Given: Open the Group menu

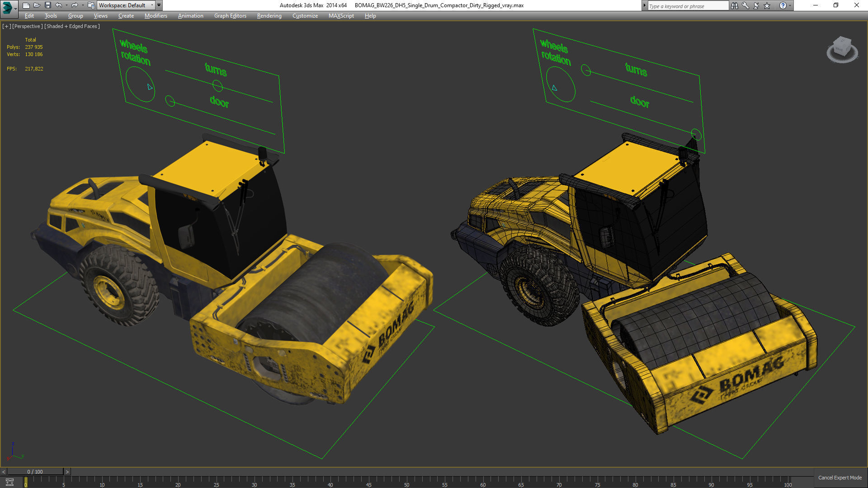Looking at the screenshot, I should pos(75,16).
